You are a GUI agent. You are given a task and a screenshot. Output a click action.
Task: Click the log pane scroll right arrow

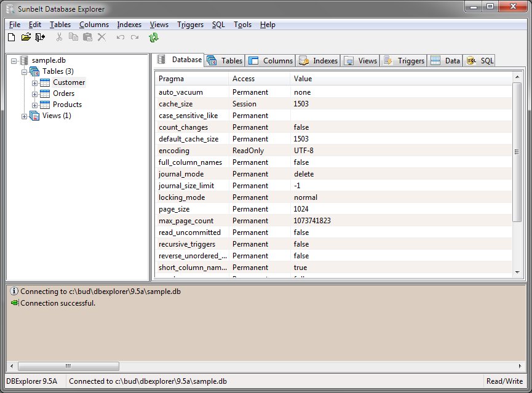point(520,366)
